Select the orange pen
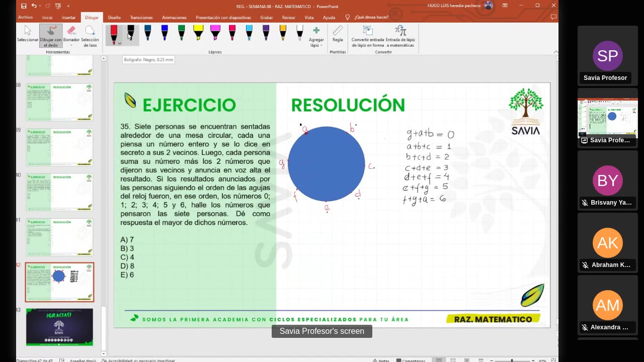644x362 pixels. (x=283, y=33)
